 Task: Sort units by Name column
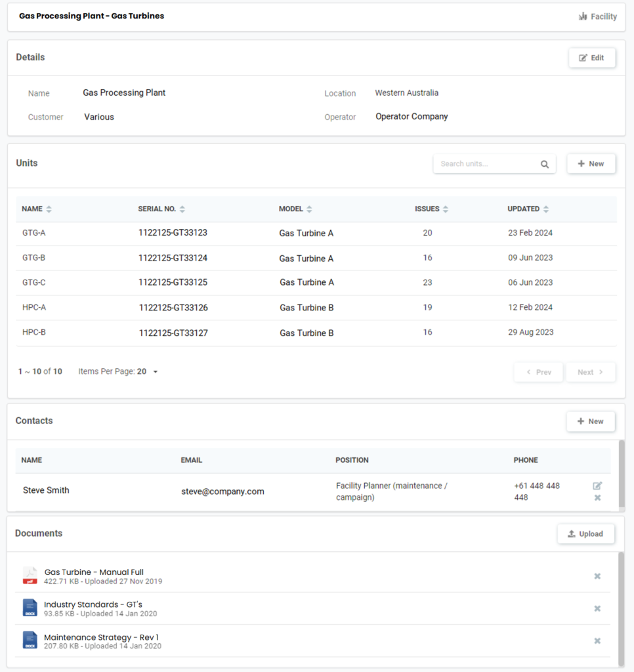pyautogui.click(x=49, y=209)
